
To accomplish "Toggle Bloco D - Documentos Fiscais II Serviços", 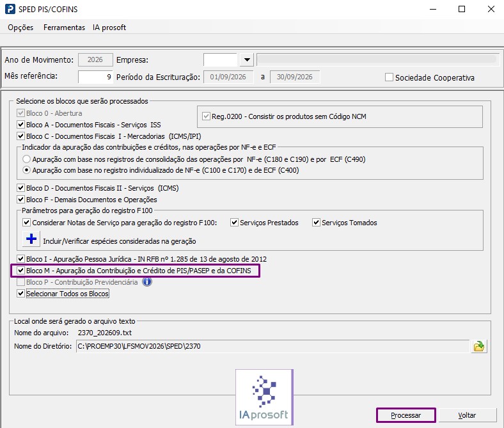I will [21, 188].
